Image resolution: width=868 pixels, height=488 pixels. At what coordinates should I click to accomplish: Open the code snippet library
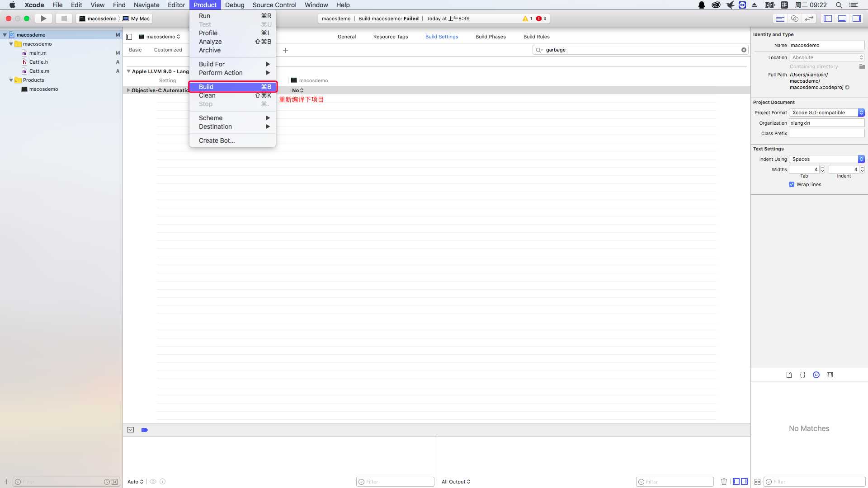(x=802, y=375)
